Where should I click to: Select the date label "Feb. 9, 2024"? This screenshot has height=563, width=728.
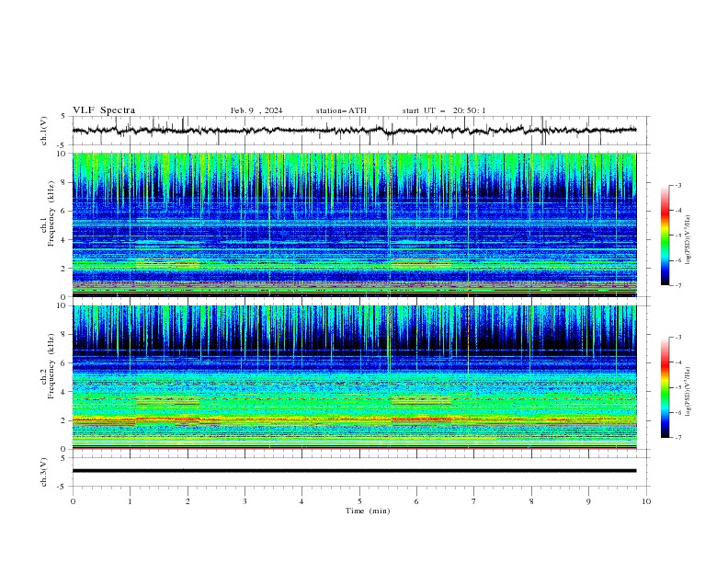pyautogui.click(x=256, y=110)
